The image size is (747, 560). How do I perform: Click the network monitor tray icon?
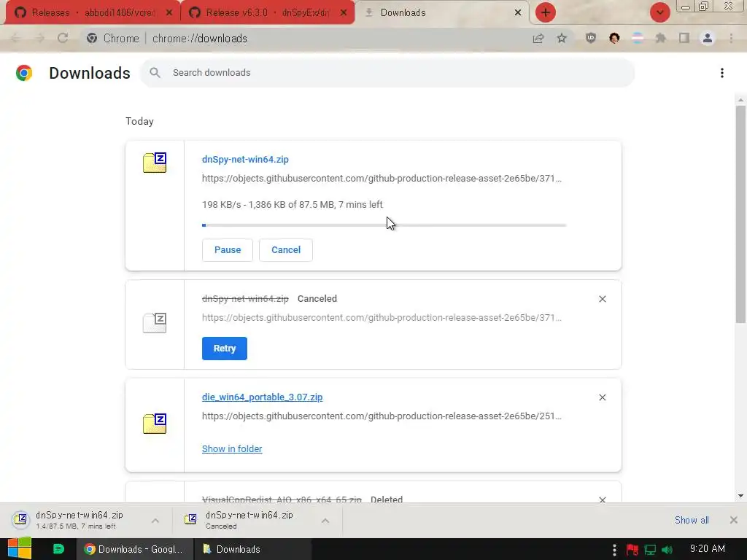[x=650, y=550]
